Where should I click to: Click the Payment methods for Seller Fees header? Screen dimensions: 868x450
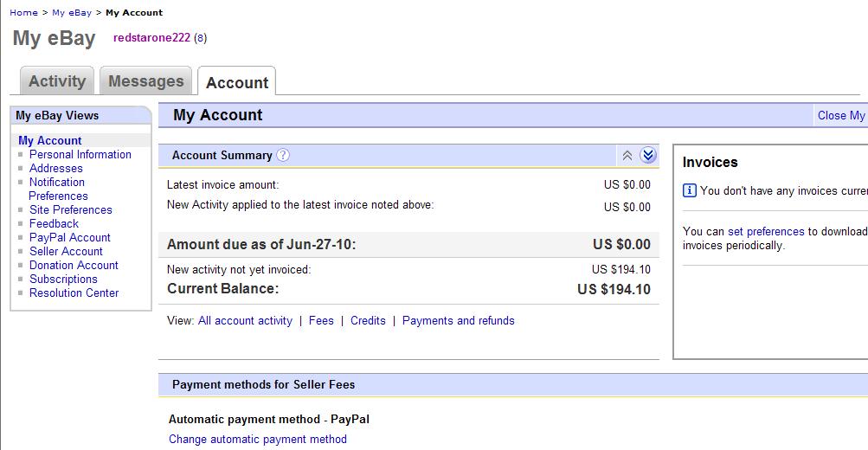coord(263,385)
